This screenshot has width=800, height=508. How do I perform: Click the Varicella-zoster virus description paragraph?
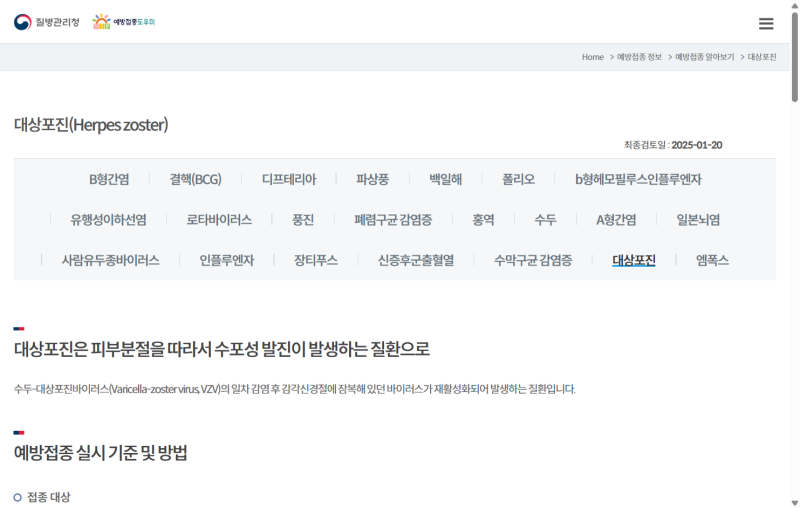coord(294,389)
